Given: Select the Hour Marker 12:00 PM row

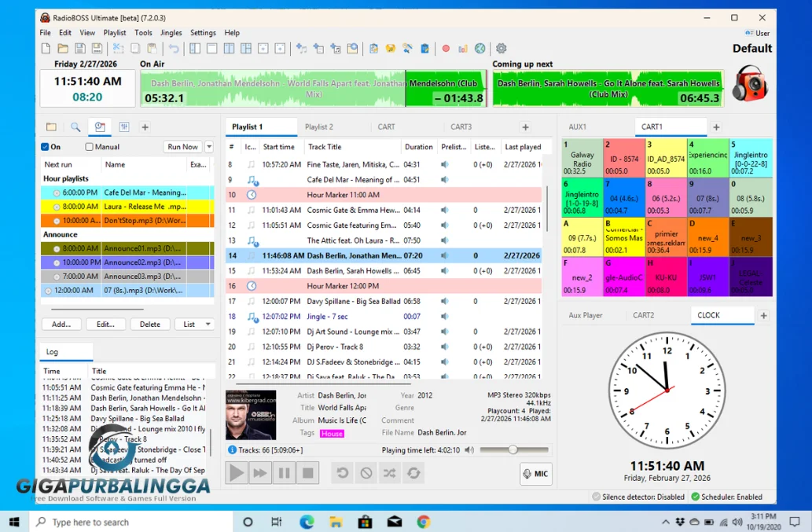Looking at the screenshot, I should (x=384, y=286).
